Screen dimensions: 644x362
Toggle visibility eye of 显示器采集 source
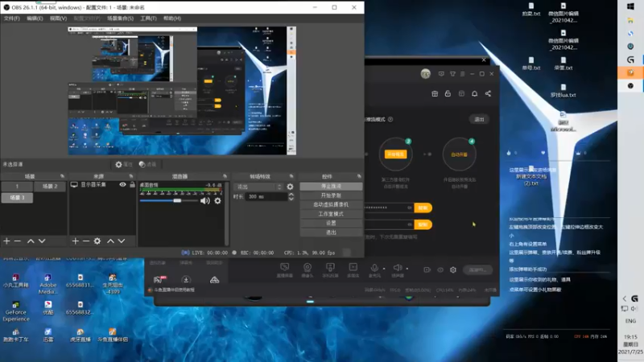[x=122, y=185]
